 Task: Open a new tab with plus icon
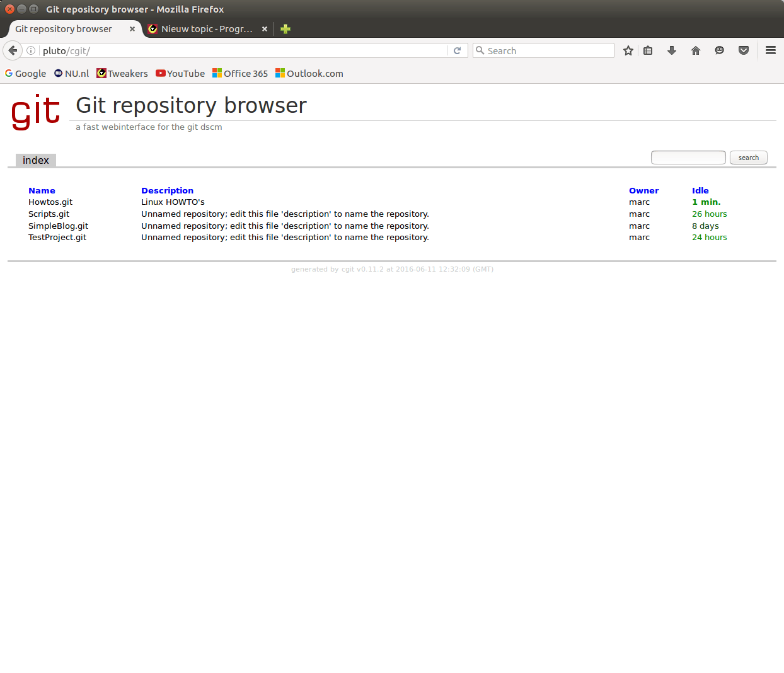285,29
